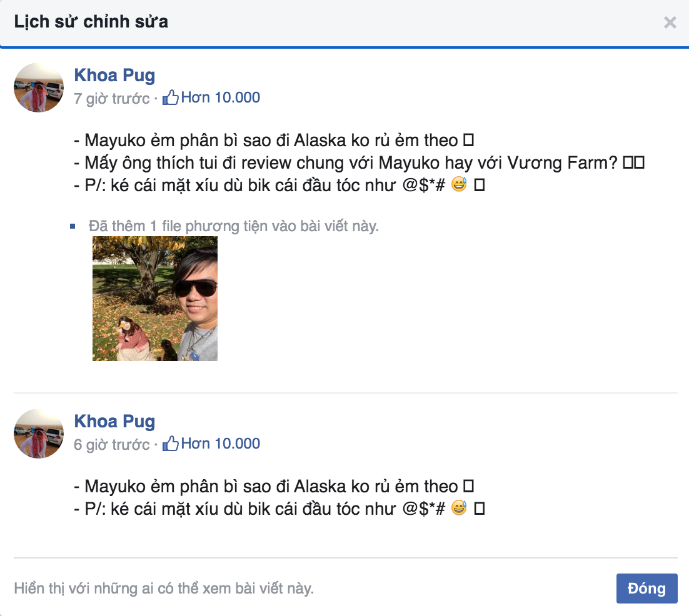
Task: Open the Khoa Pug name link above 7 giờ trước
Action: pyautogui.click(x=114, y=76)
